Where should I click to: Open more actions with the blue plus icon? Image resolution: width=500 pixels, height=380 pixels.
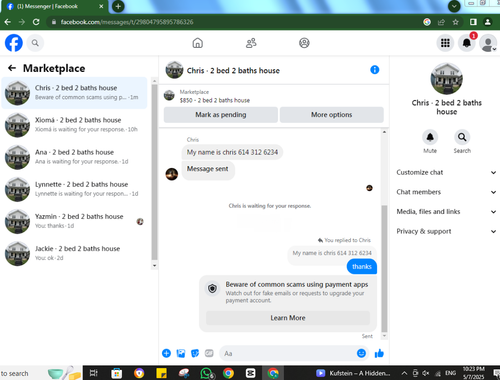pos(166,353)
